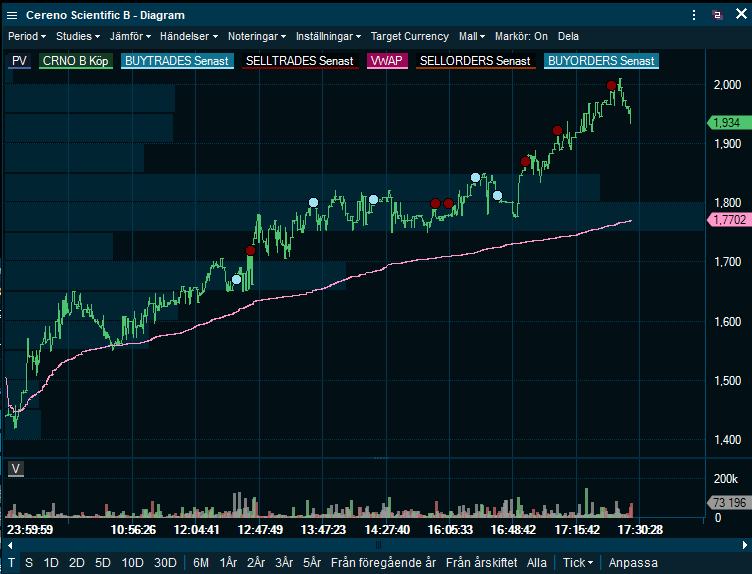Screen dimensions: 752x574
Task: Select the 5År period button
Action: click(x=312, y=562)
